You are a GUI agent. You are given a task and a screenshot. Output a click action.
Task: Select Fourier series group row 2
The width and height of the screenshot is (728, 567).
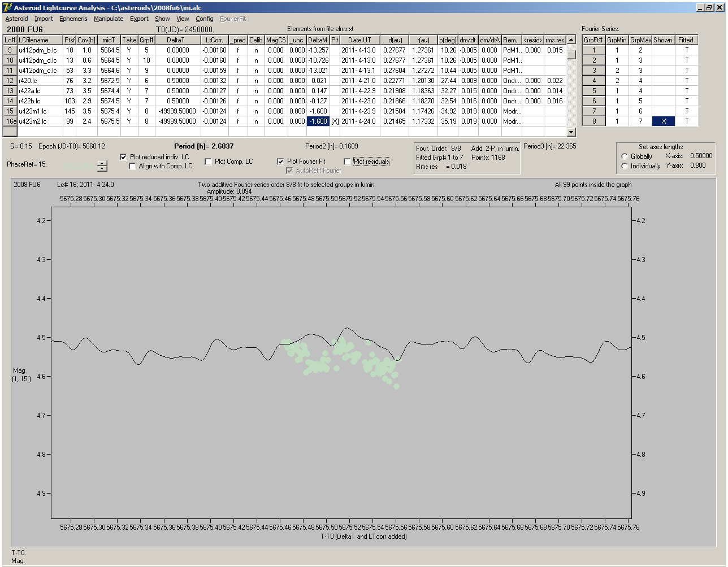click(x=594, y=60)
